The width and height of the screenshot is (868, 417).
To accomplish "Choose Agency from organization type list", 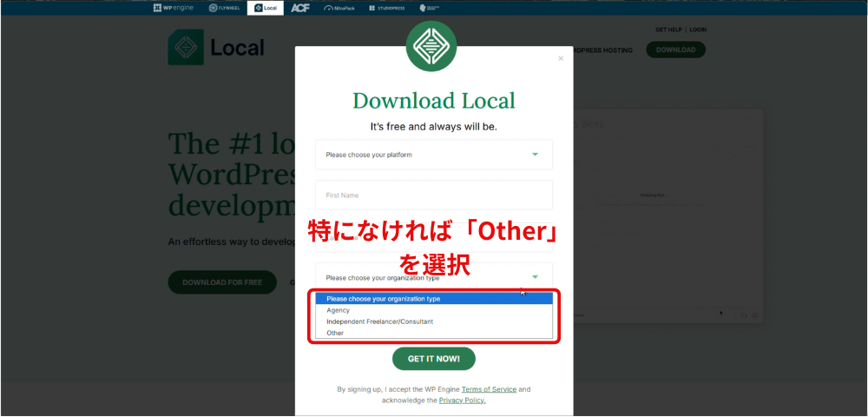I will [339, 310].
